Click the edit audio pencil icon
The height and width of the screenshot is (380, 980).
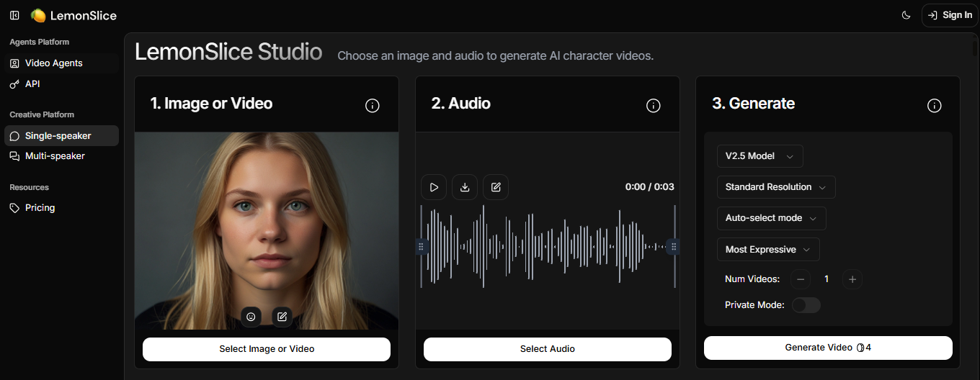(496, 187)
